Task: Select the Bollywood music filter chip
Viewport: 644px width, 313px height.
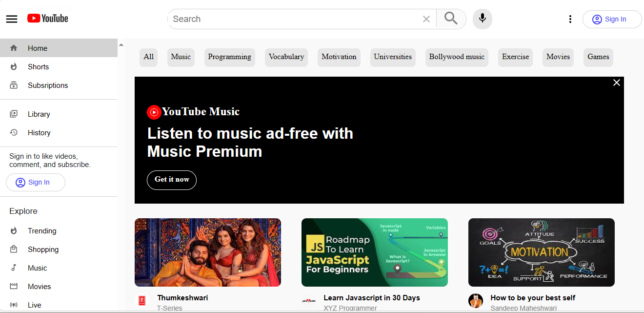Action: point(457,57)
